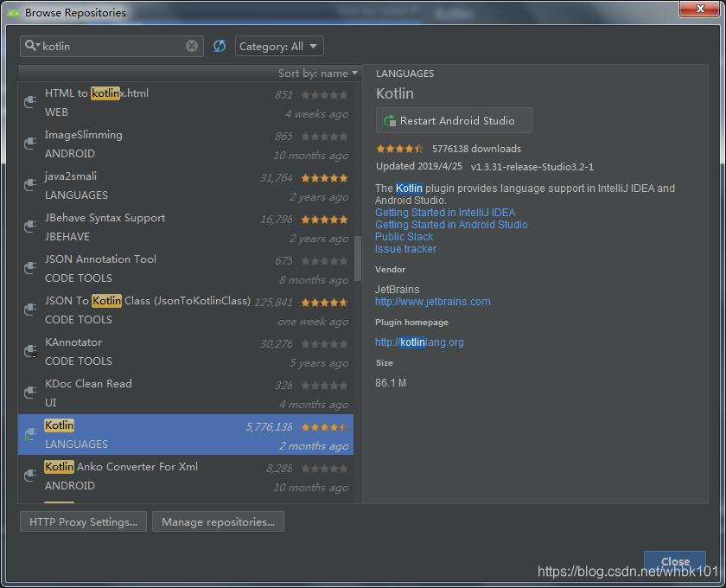Click JetBrains vendor name
The image size is (726, 588).
[x=398, y=290]
